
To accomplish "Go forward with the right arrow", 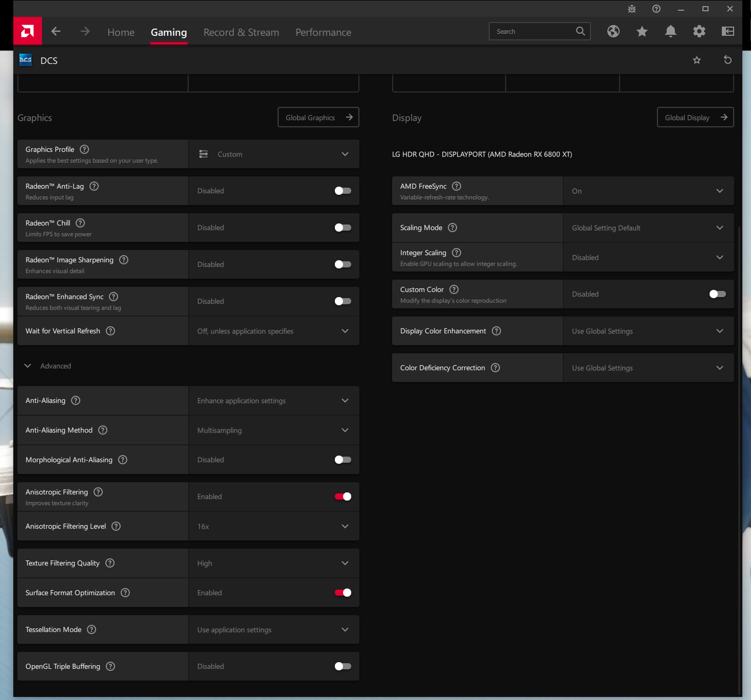I will coord(85,32).
